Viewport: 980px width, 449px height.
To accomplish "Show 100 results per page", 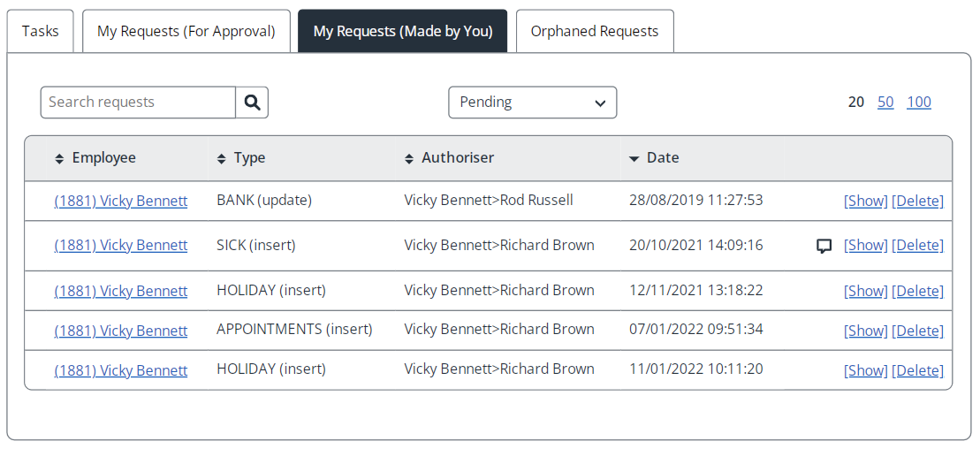I will [x=919, y=102].
